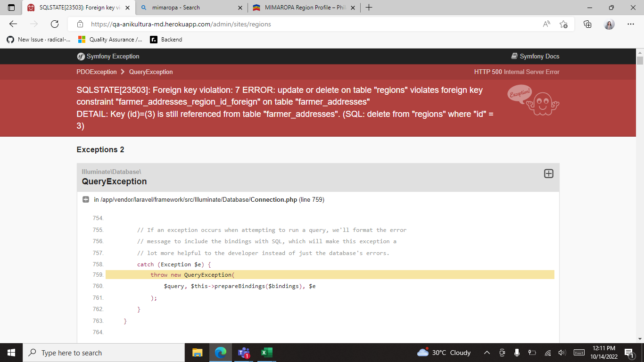The image size is (644, 362).
Task: Open Excel from the taskbar
Action: [x=266, y=353]
